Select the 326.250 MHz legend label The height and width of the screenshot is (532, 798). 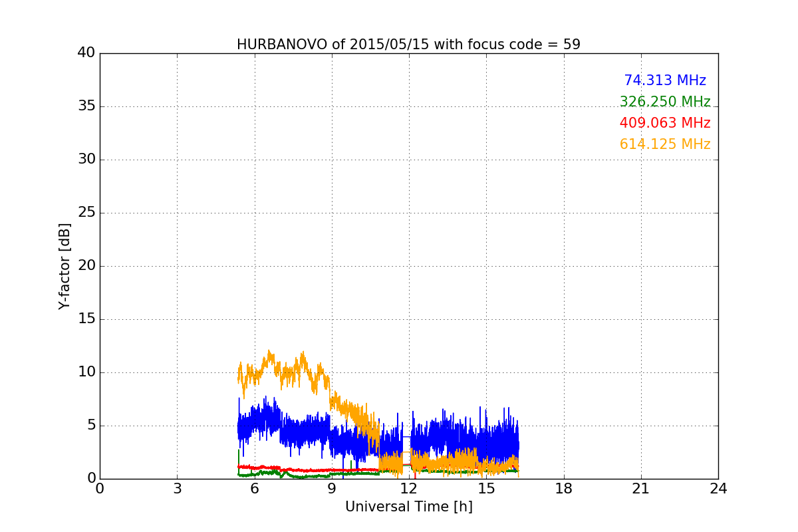(x=665, y=102)
